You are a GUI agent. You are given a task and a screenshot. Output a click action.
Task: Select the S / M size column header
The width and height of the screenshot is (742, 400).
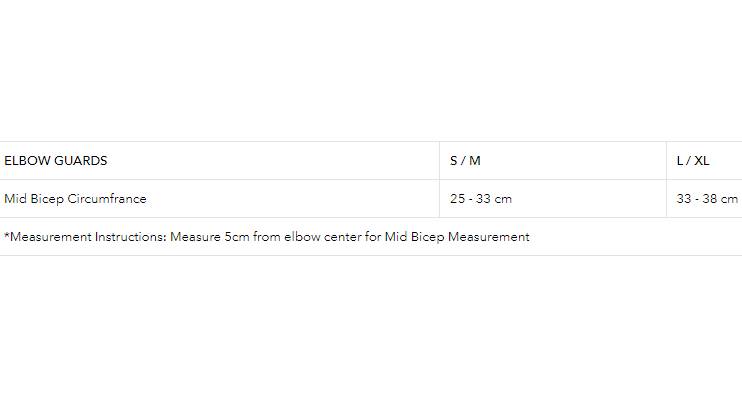pyautogui.click(x=465, y=161)
